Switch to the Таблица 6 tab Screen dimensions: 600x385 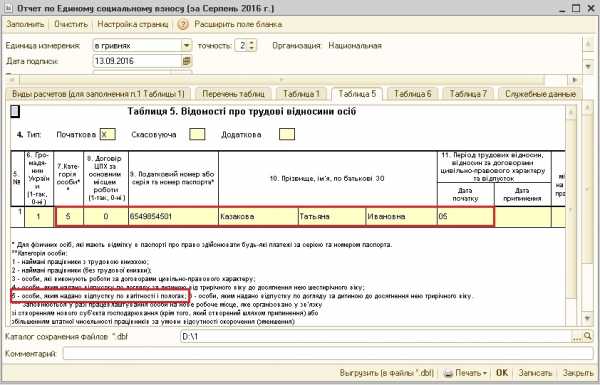412,94
